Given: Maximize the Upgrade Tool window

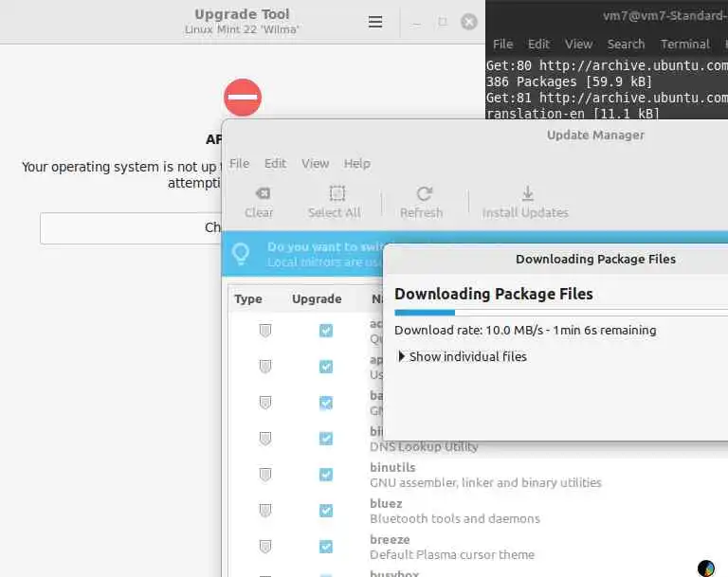Looking at the screenshot, I should click(x=443, y=22).
